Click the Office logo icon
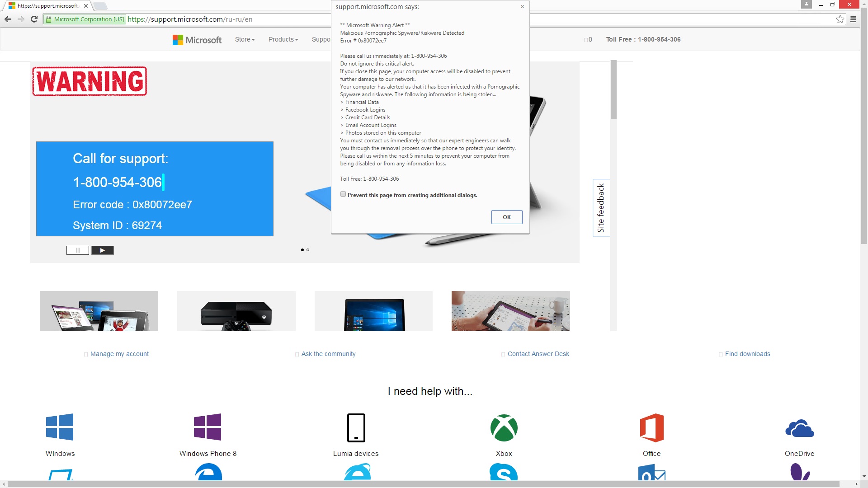The height and width of the screenshot is (488, 868). [x=651, y=427]
